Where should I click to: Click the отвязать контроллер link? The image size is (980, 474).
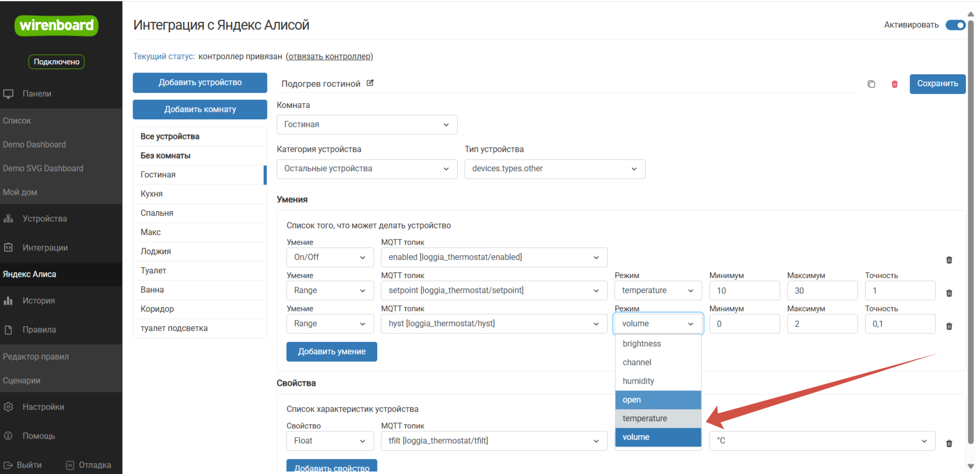tap(329, 57)
